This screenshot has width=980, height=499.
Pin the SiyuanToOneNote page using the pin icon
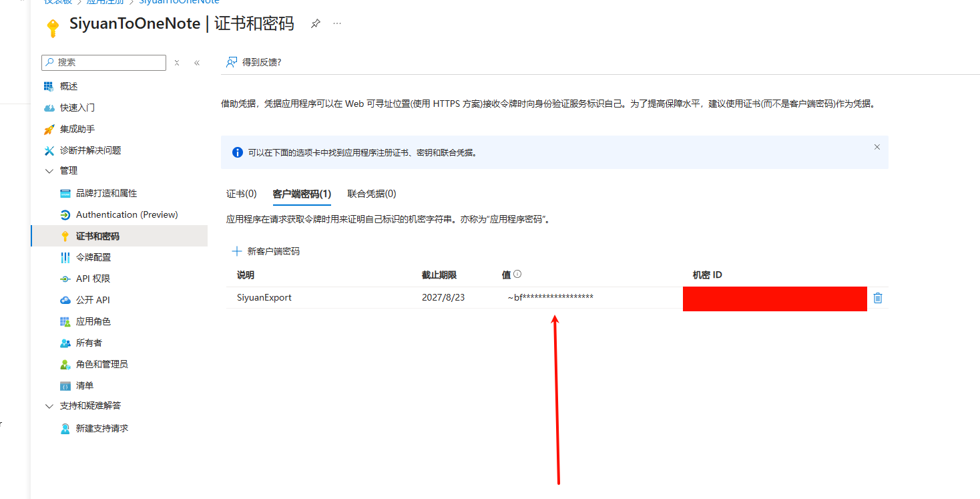(315, 23)
